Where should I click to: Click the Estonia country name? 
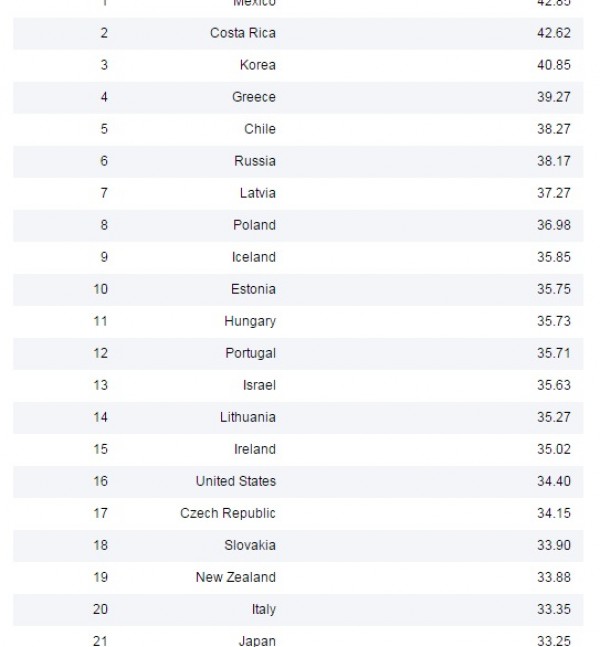pyautogui.click(x=253, y=289)
